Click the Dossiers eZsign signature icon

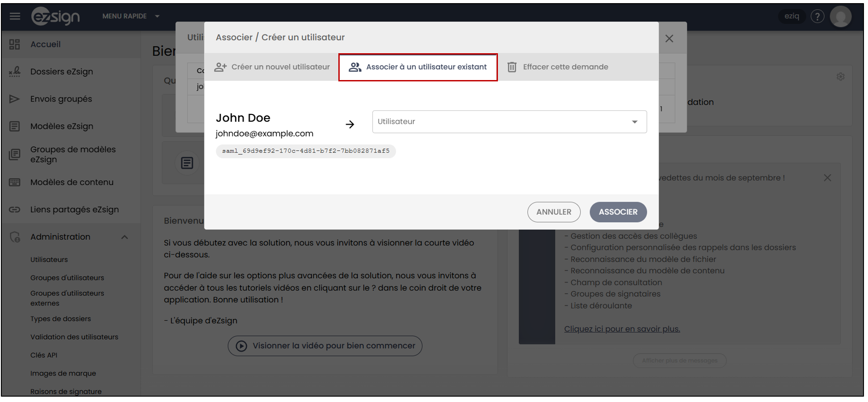(15, 72)
